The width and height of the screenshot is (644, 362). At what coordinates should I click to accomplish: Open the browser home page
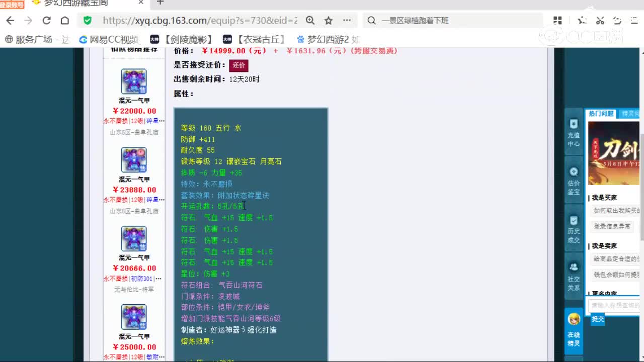click(x=65, y=21)
